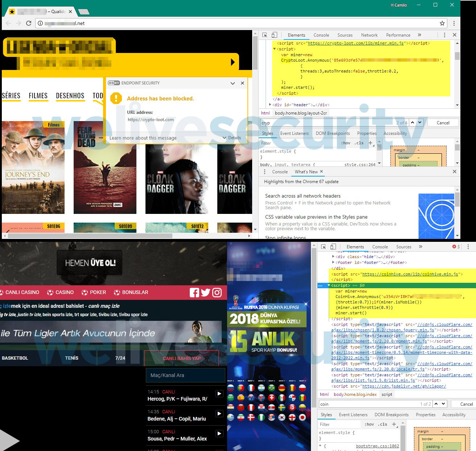Image resolution: width=476 pixels, height=451 pixels.
Task: Click the site info icon in address bar
Action: (41, 23)
